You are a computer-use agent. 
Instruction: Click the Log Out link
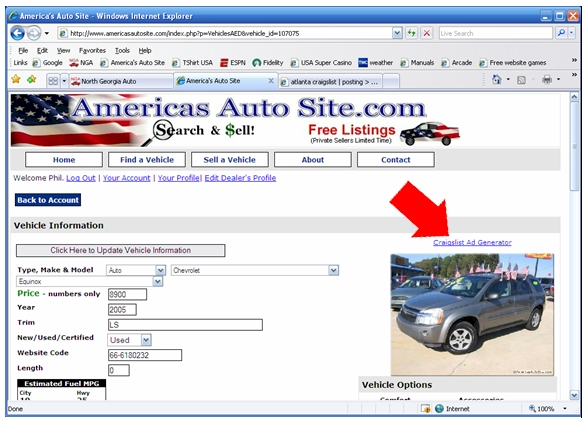[81, 178]
